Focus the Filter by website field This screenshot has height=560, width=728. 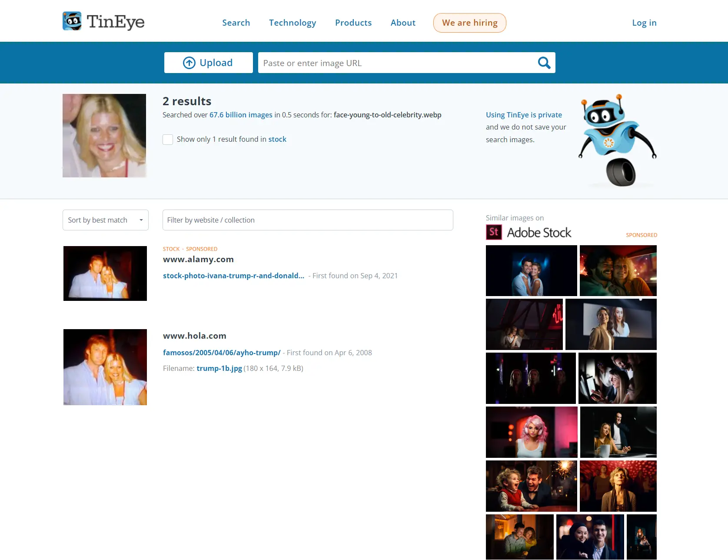[x=308, y=220]
